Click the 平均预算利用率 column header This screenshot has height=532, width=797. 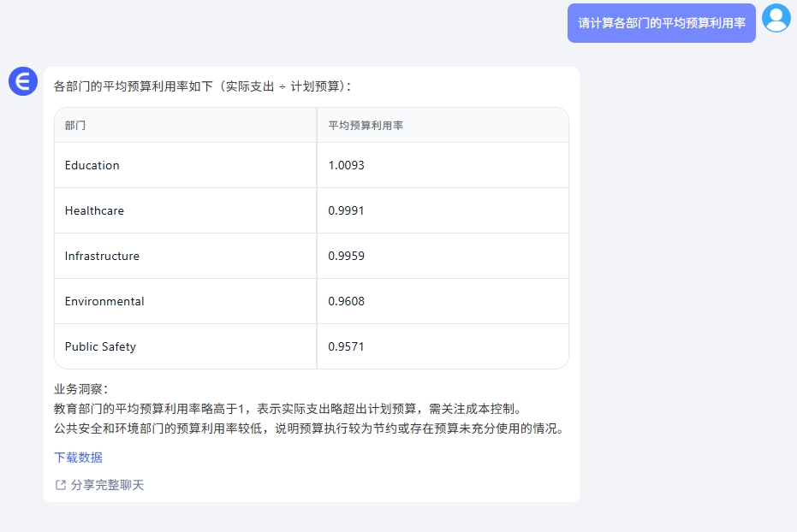coord(443,125)
